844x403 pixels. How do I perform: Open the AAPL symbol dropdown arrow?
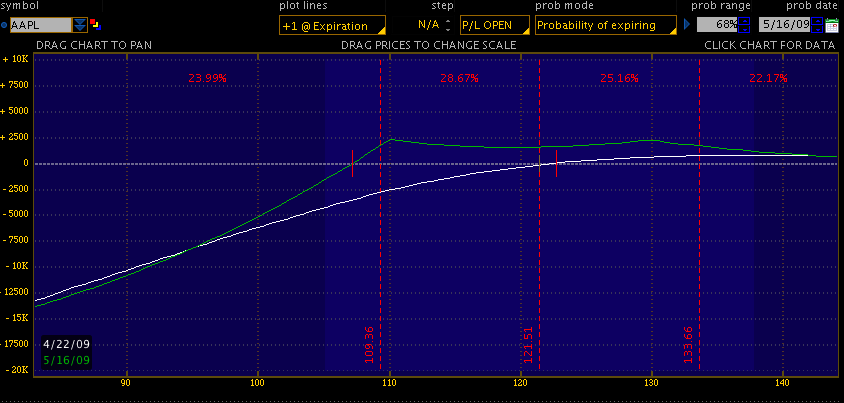pos(79,25)
